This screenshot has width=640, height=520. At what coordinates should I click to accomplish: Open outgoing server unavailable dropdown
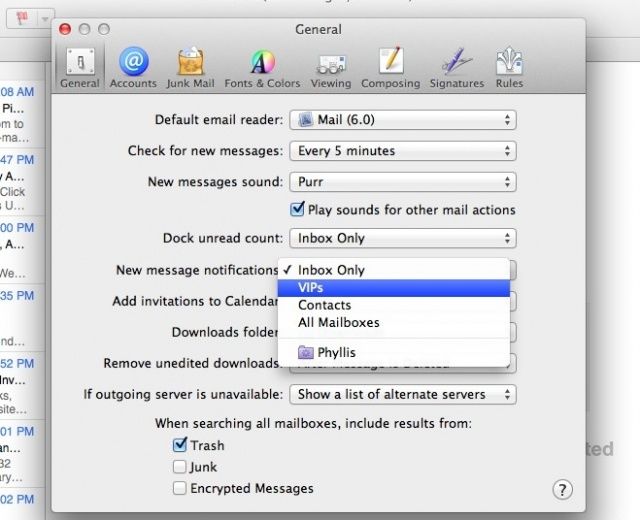(403, 395)
